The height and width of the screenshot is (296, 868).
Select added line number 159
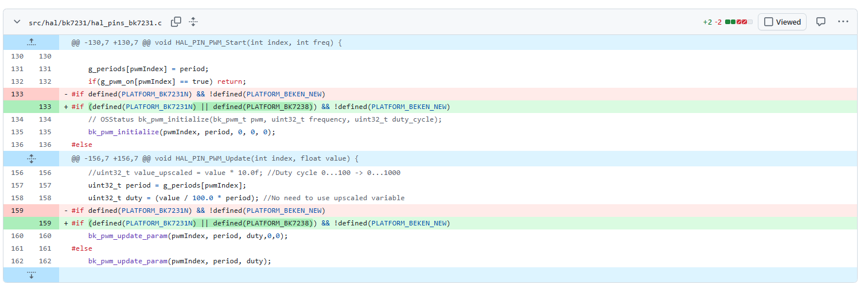[x=45, y=223]
